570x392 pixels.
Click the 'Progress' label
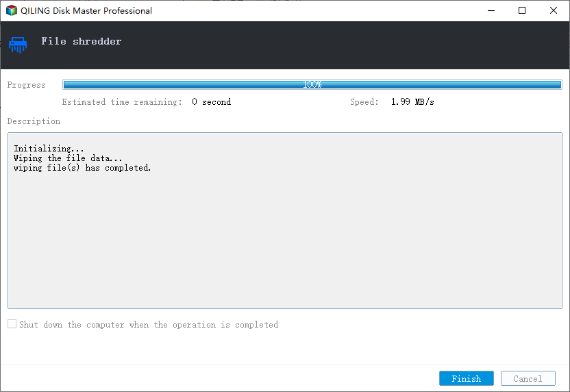click(x=27, y=85)
